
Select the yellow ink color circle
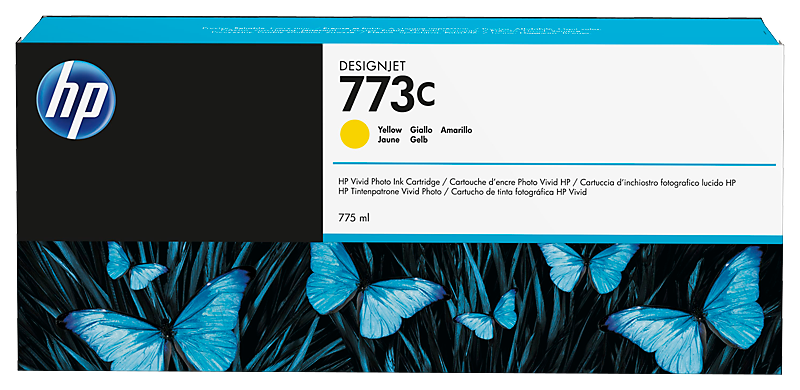[354, 134]
